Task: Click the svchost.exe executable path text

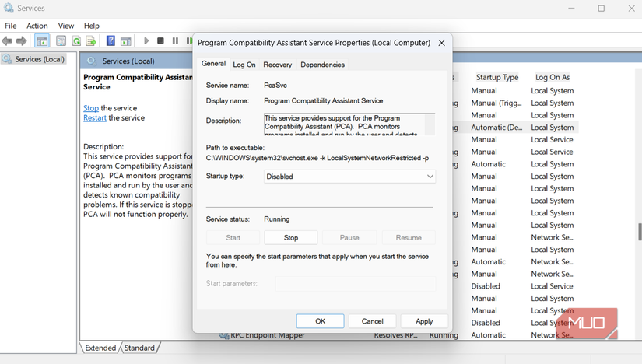Action: click(317, 158)
